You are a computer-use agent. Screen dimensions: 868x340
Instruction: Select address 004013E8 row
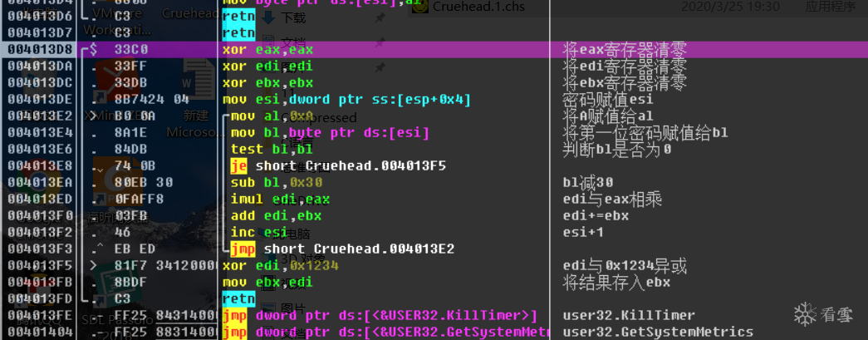point(41,165)
